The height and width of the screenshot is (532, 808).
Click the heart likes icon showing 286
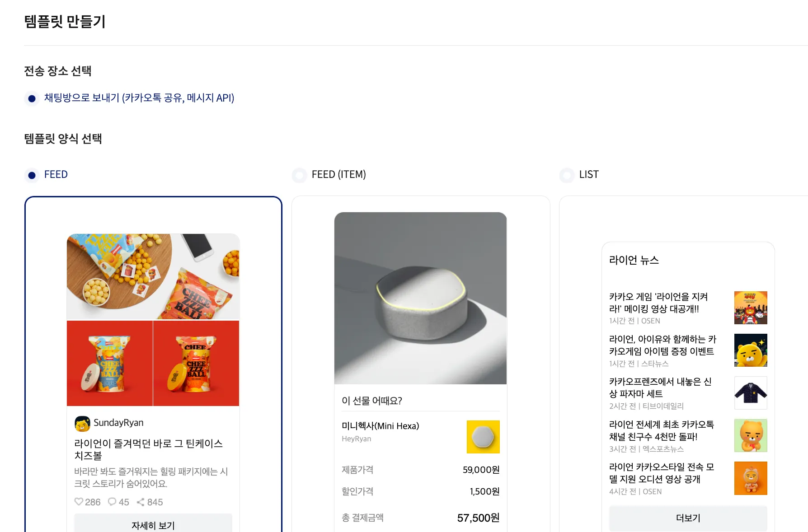79,502
